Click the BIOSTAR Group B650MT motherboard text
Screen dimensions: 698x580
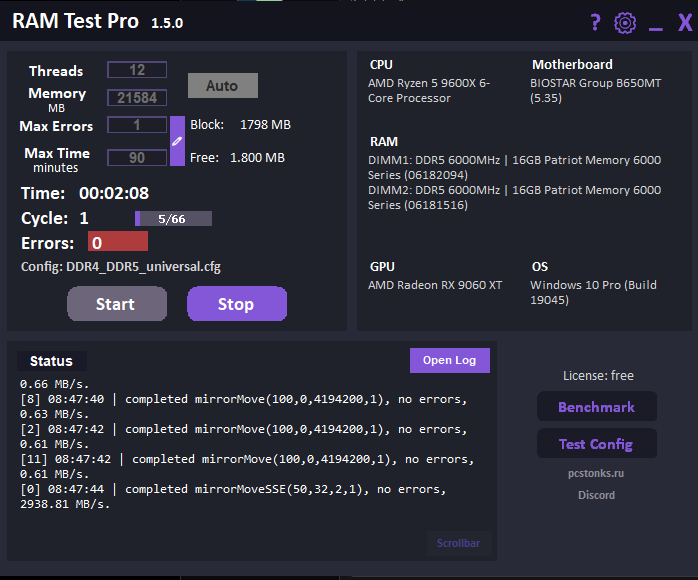(x=596, y=90)
